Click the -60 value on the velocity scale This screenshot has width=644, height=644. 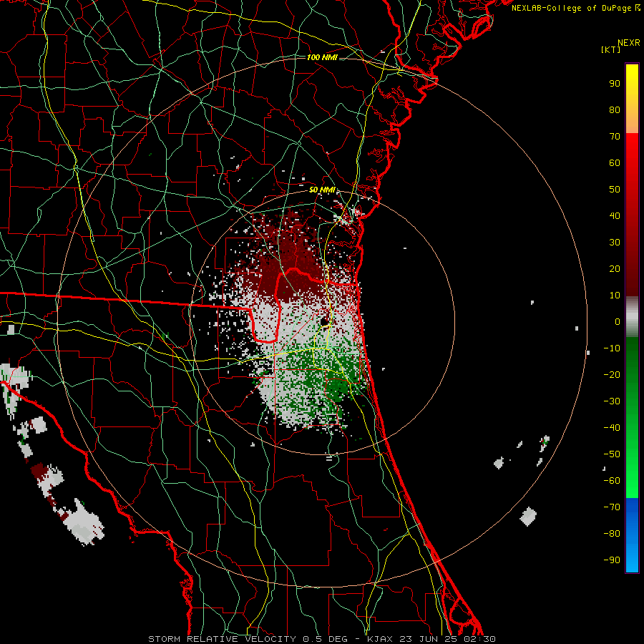pos(612,481)
